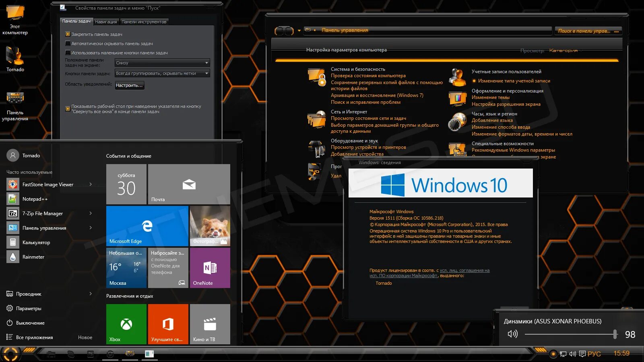Click the 'Учетные записи пользователей' icon

(x=457, y=77)
